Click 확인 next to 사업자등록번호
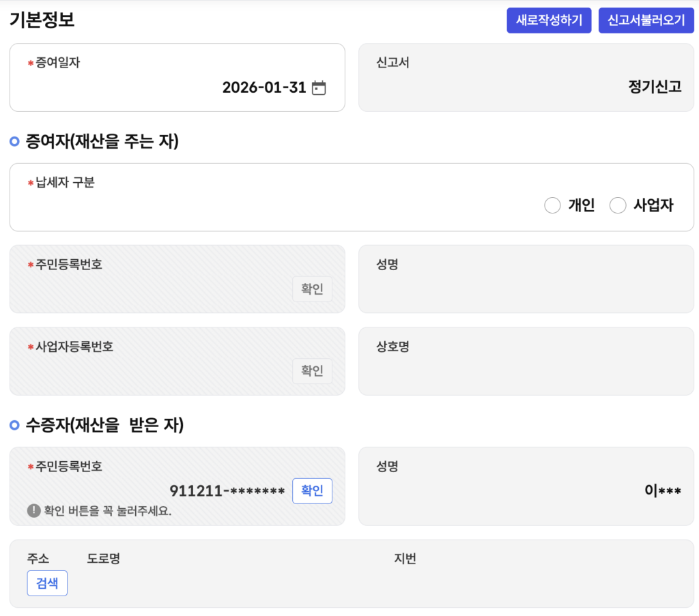Viewport: 699px width, 616px height. pos(312,371)
